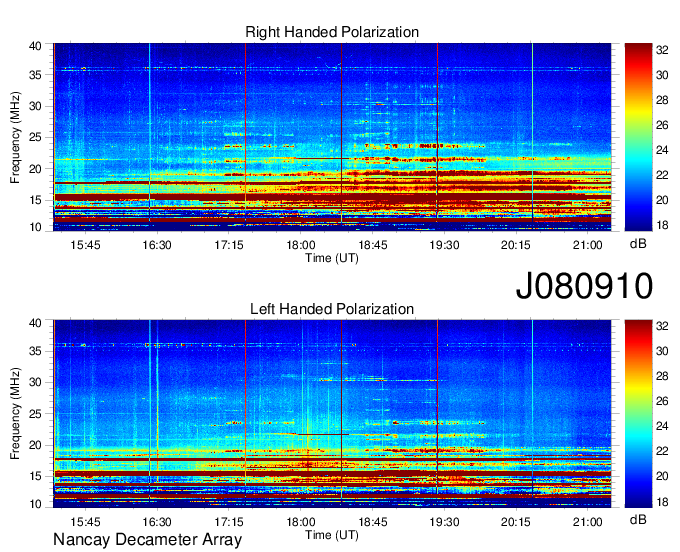Click the 21:00 tick label on the top plot
680x552 pixels.
588,245
